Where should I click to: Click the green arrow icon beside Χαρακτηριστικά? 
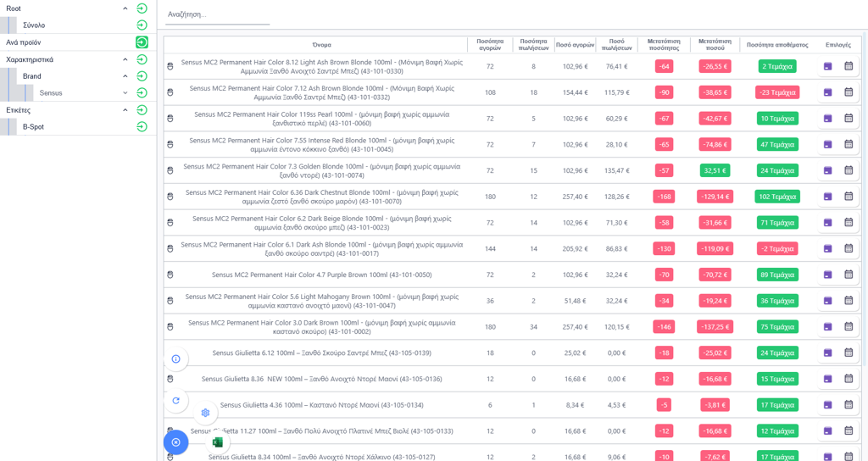tap(142, 59)
